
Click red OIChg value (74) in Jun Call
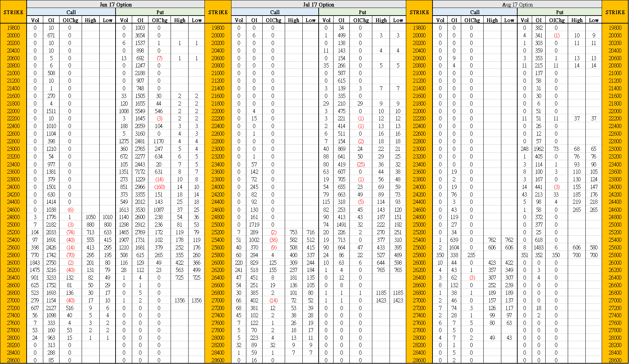pyautogui.click(x=70, y=232)
